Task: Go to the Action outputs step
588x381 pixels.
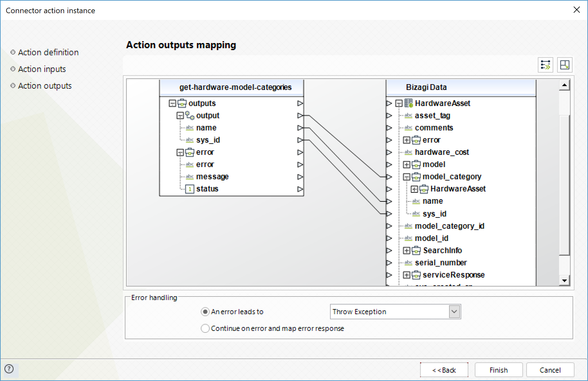Action: tap(45, 86)
